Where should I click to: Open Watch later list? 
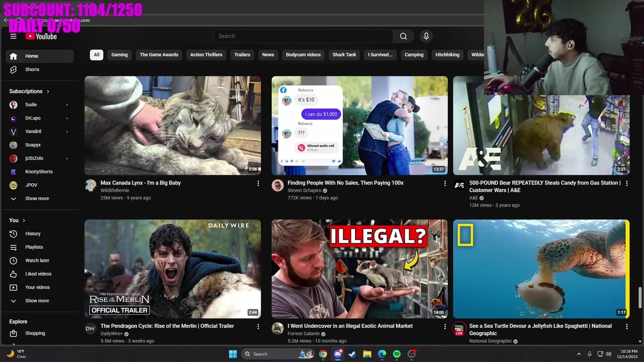click(40, 260)
